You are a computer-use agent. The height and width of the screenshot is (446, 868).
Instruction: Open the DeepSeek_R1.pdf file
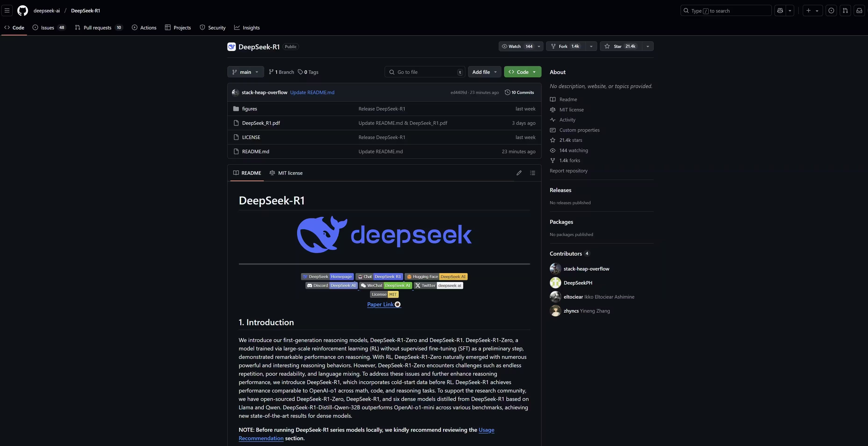[x=261, y=123]
